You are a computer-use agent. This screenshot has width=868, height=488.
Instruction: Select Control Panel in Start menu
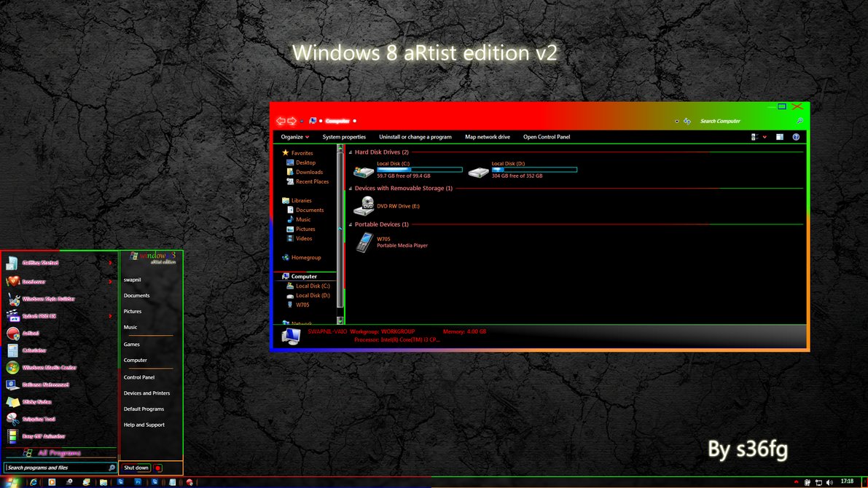138,377
